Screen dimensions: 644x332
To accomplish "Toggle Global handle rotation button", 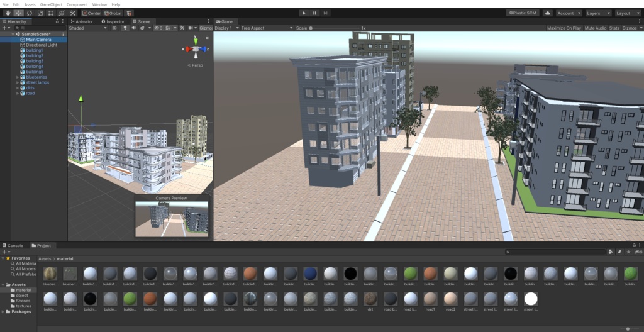I will pyautogui.click(x=113, y=13).
